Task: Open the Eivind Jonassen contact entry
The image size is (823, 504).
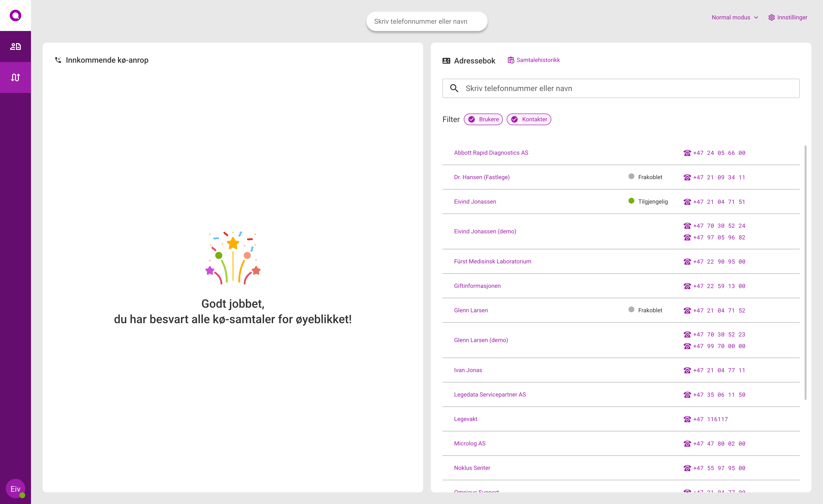Action: [475, 202]
